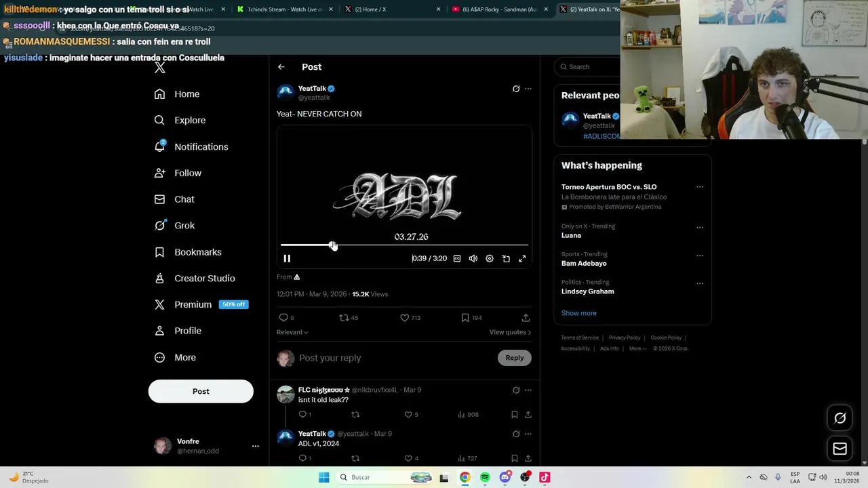Open Creator Studio in sidebar

(195, 279)
